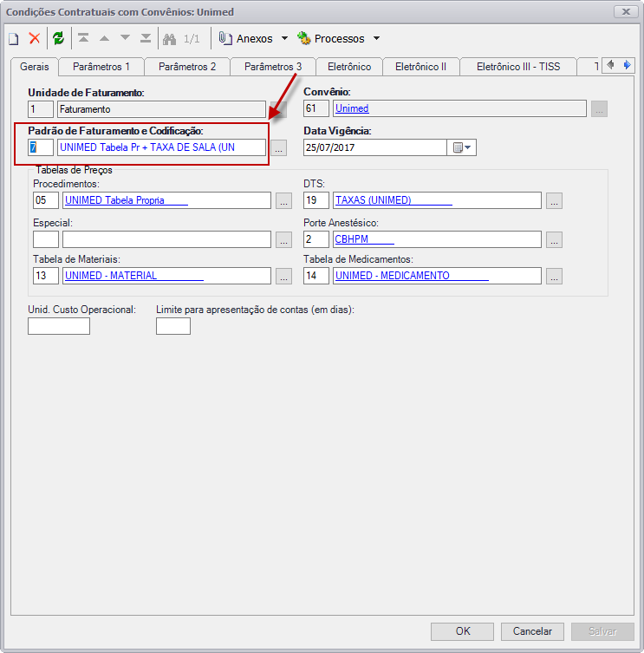Click the Salvar button
The width and height of the screenshot is (644, 653).
tap(602, 631)
